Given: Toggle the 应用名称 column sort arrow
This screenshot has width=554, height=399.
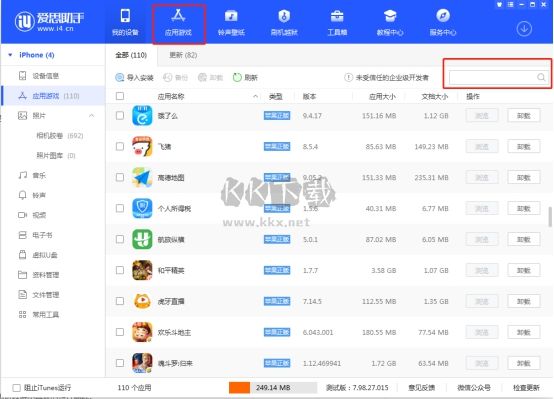Looking at the screenshot, I should coord(255,96).
